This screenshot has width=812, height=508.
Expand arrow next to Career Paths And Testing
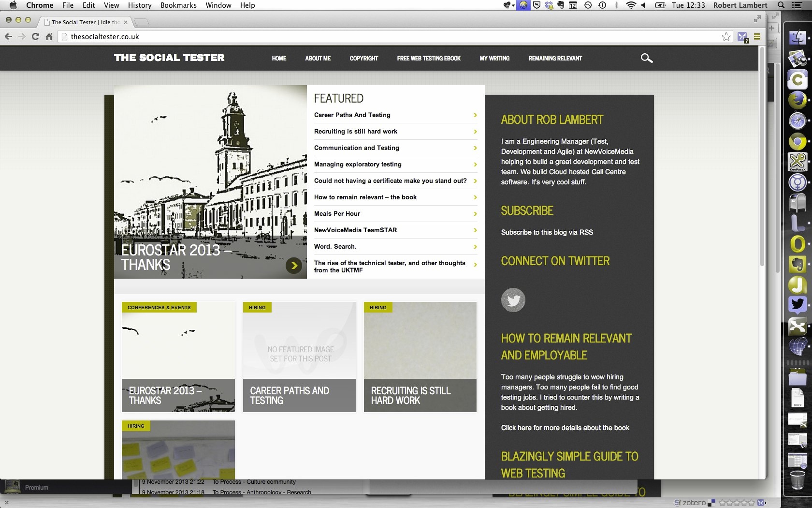click(x=475, y=115)
